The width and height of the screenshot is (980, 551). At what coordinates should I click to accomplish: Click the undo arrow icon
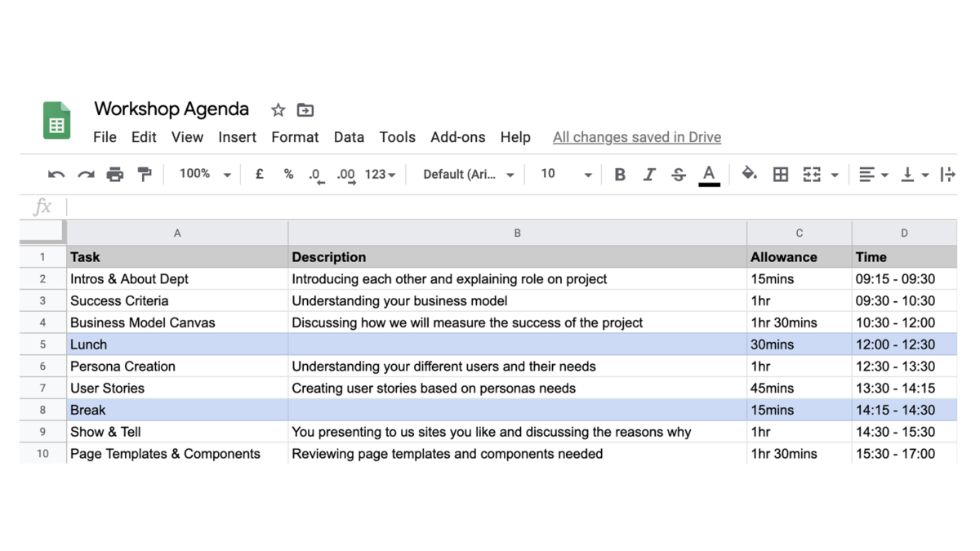point(56,175)
